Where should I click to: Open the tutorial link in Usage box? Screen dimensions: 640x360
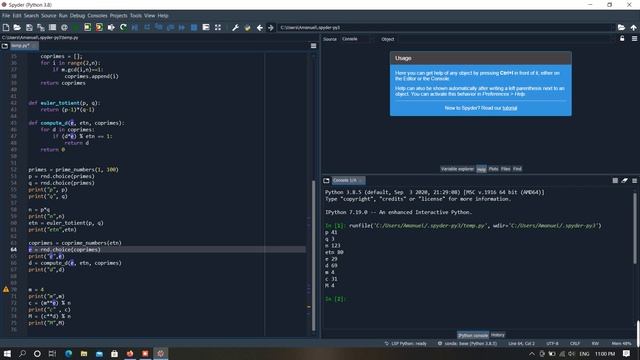tap(509, 108)
